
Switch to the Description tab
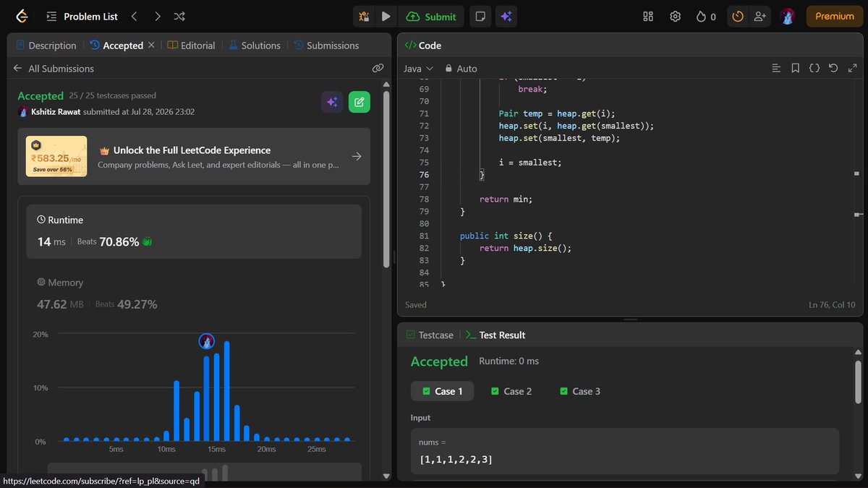(x=46, y=45)
